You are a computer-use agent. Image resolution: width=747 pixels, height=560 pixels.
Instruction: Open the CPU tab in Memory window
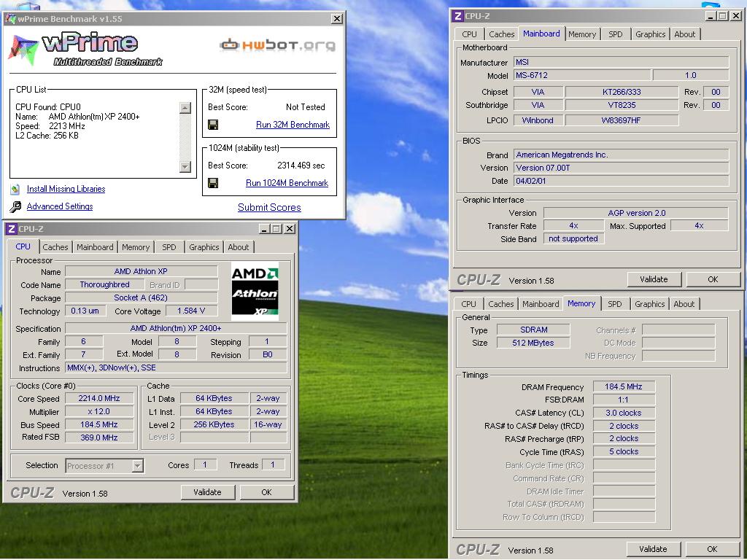[x=469, y=304]
